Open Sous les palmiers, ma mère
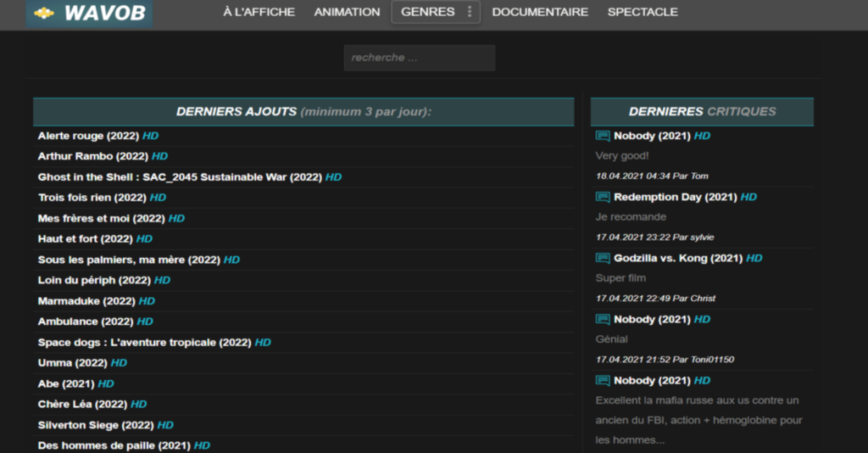 click(129, 260)
